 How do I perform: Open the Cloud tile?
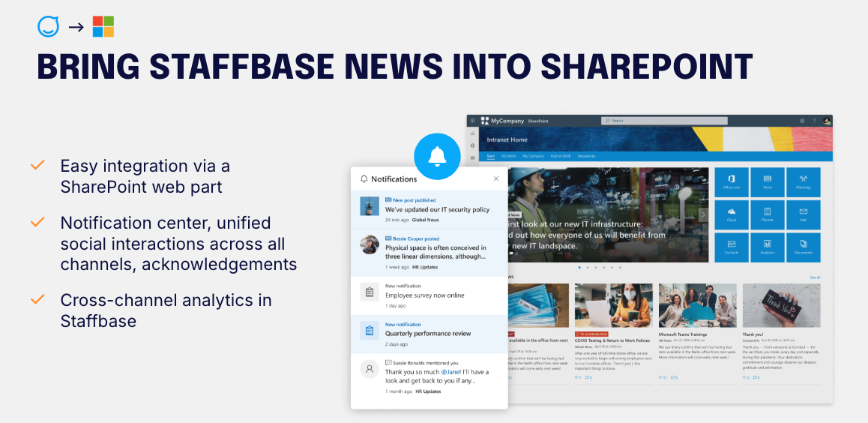(732, 214)
